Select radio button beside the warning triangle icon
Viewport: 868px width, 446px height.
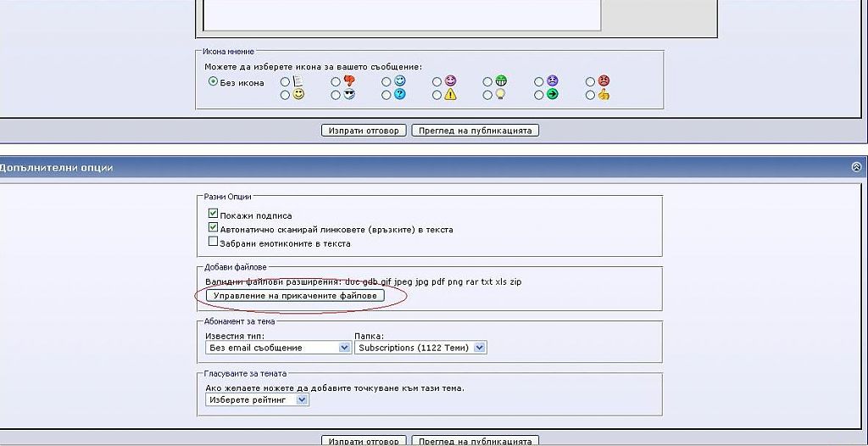437,95
